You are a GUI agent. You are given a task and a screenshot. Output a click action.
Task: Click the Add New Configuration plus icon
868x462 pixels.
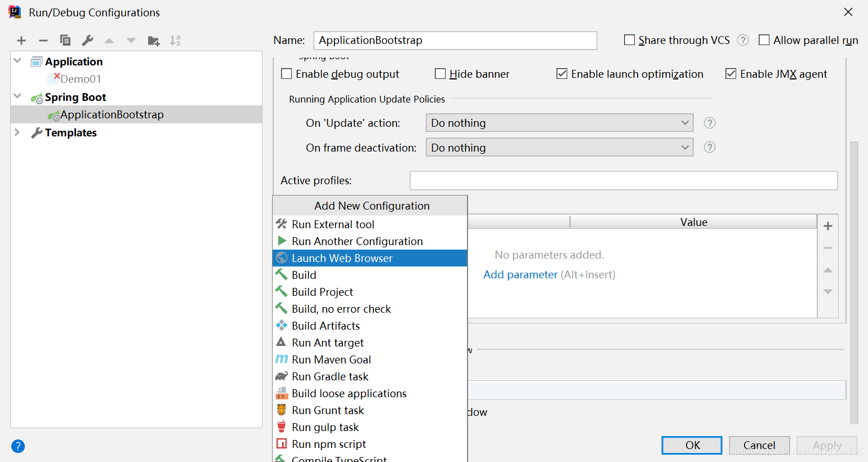click(21, 41)
